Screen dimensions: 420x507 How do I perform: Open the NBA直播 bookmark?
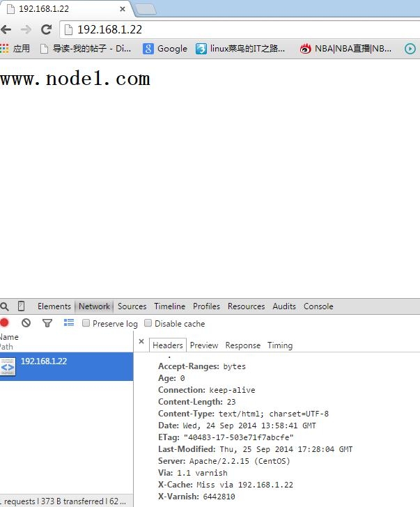click(345, 49)
